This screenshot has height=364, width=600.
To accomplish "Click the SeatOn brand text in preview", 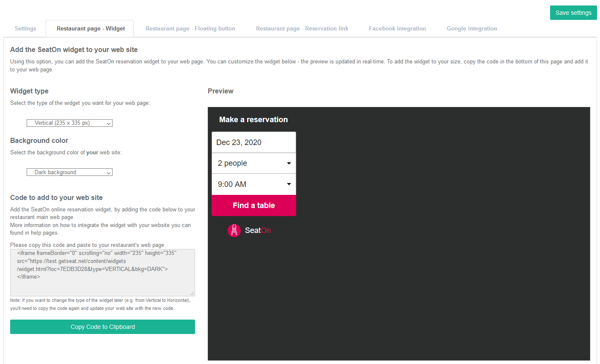I will coord(258,230).
